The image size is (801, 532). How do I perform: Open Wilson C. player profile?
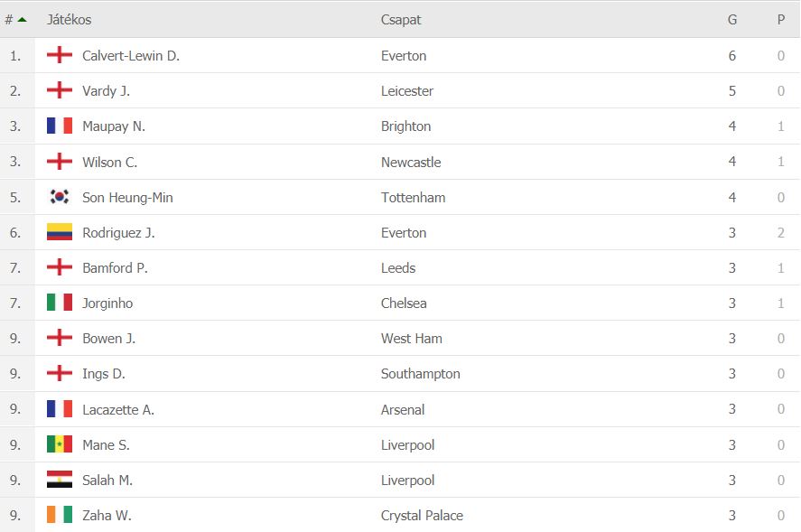pyautogui.click(x=110, y=162)
